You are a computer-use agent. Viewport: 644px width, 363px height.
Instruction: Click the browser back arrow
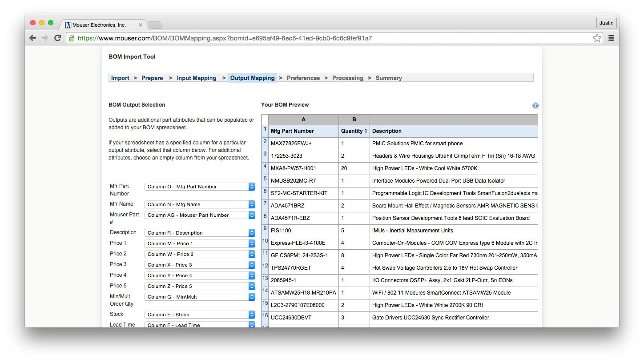click(32, 38)
